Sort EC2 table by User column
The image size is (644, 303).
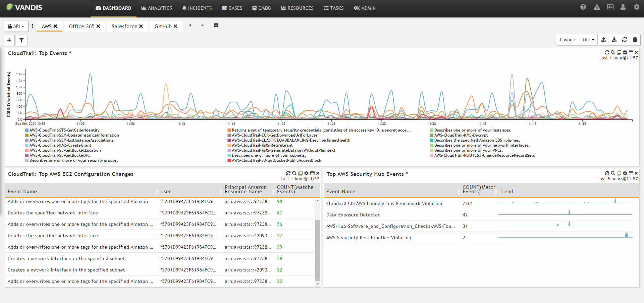pos(166,192)
